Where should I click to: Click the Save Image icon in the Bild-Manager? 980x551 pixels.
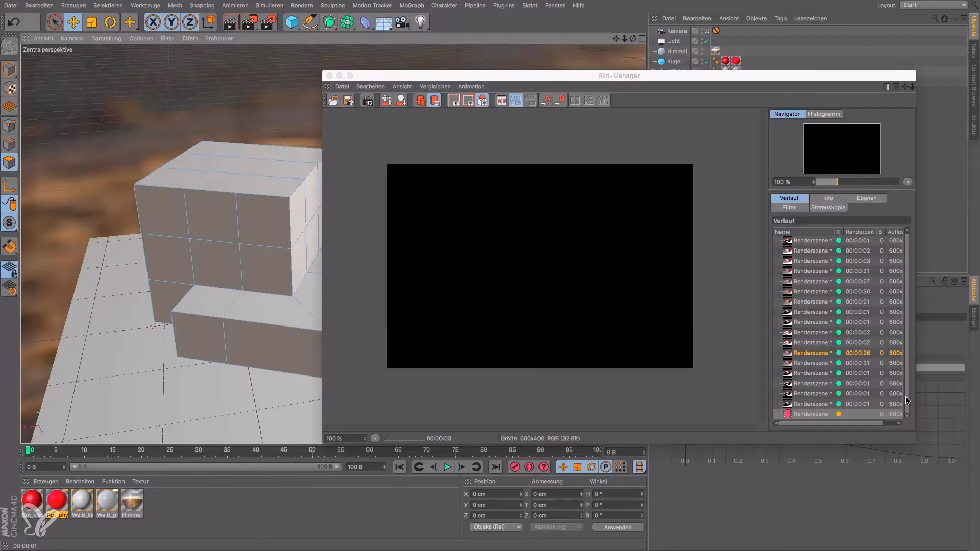point(349,101)
